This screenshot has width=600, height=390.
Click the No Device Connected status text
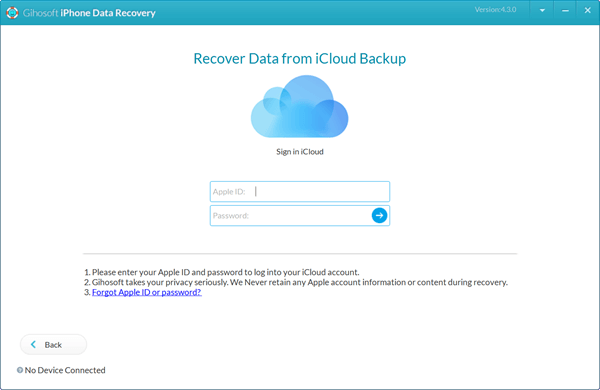(65, 370)
